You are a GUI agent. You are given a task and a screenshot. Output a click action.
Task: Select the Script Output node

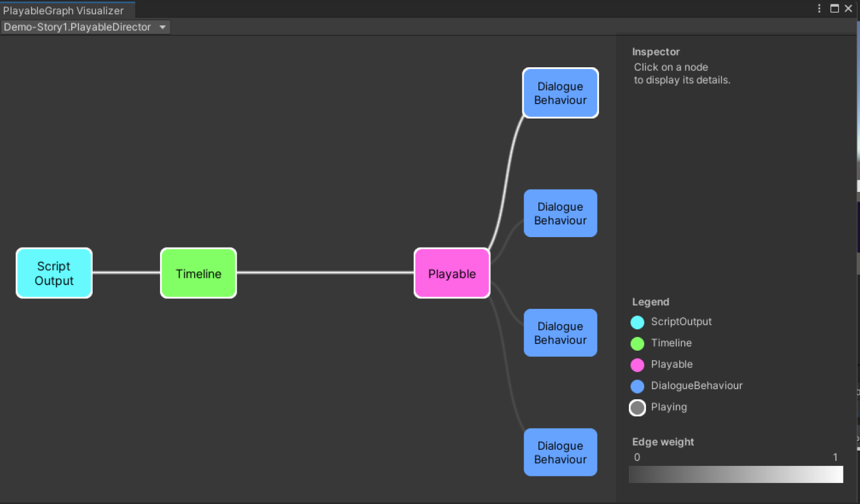pyautogui.click(x=54, y=273)
